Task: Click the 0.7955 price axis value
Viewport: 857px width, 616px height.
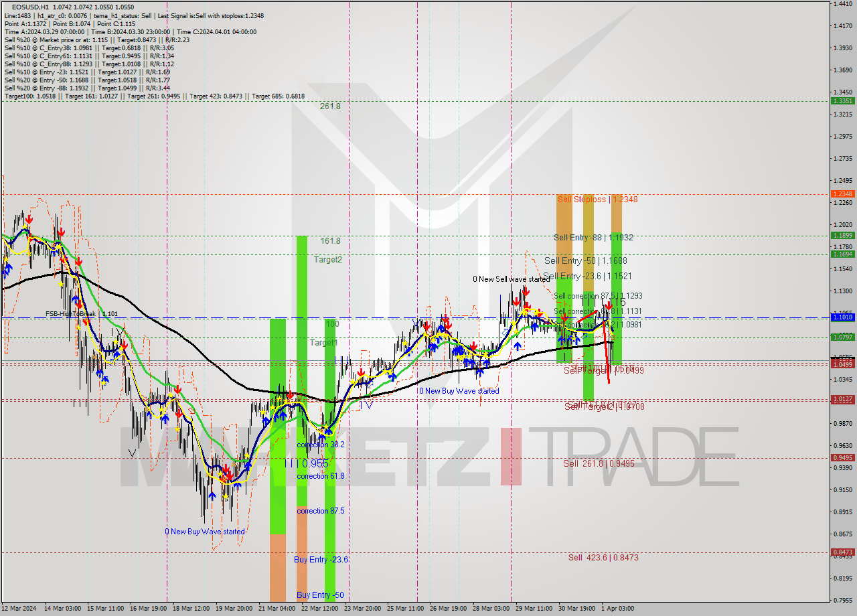Action: [x=842, y=600]
